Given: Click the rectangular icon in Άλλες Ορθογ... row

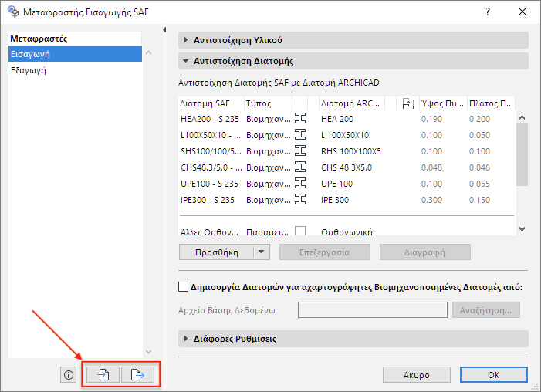Looking at the screenshot, I should [x=300, y=231].
